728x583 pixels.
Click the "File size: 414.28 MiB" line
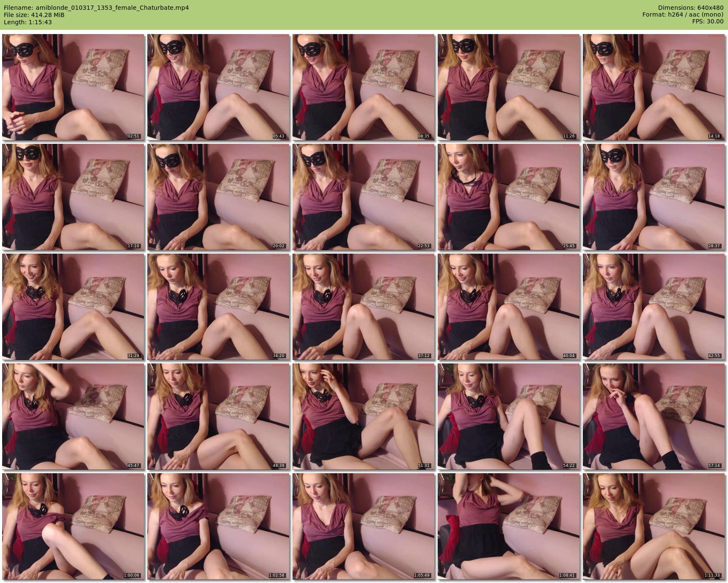34,15
